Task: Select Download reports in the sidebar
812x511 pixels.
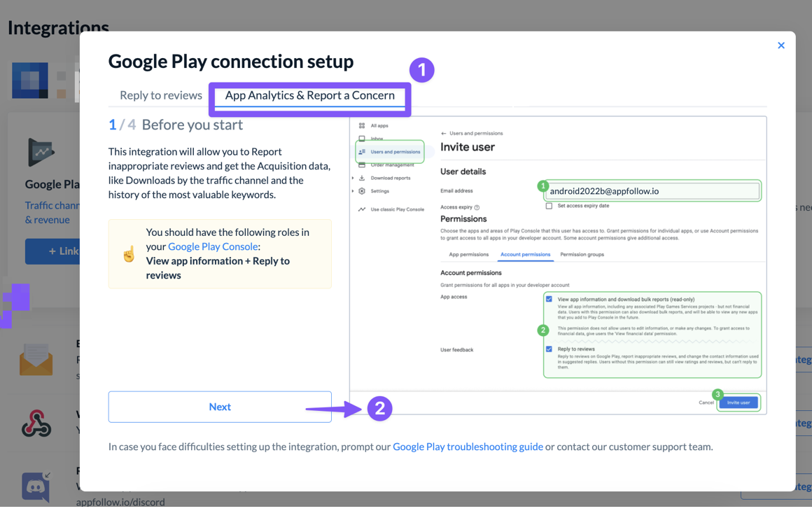Action: point(391,178)
